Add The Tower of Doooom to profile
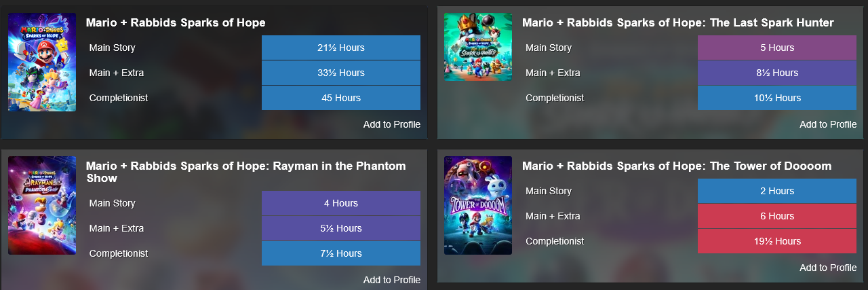Viewport: 868px width, 290px height. (x=828, y=268)
